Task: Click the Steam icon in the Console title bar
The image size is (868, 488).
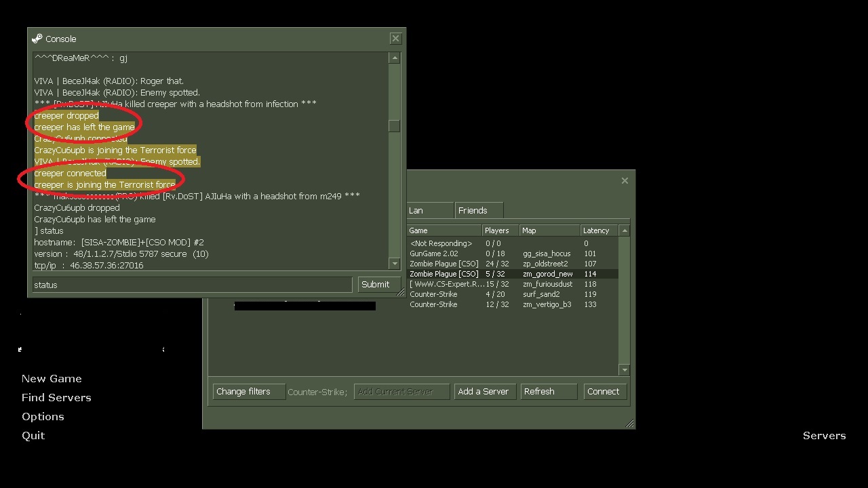Action: [x=37, y=39]
